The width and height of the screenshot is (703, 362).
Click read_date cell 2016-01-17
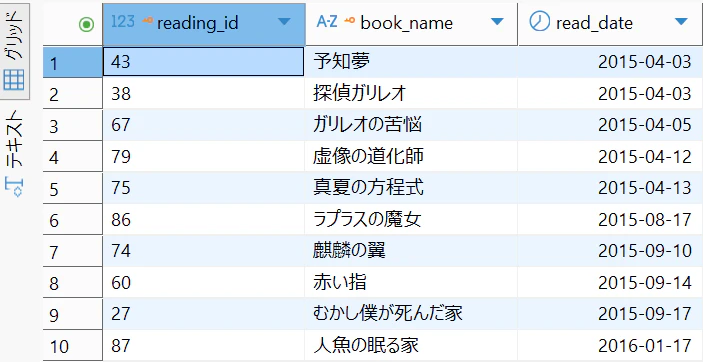(611, 346)
